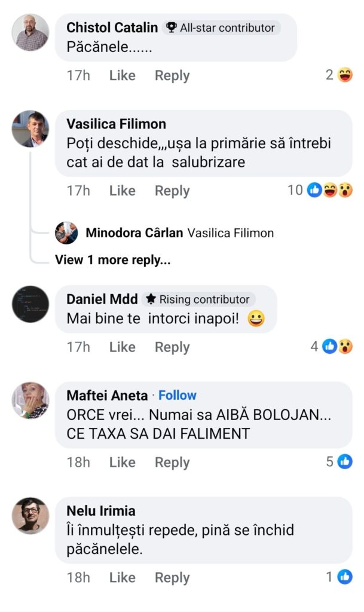This screenshot has width=364, height=612.
Task: Like Chistol Catalin's comment
Action: click(122, 75)
